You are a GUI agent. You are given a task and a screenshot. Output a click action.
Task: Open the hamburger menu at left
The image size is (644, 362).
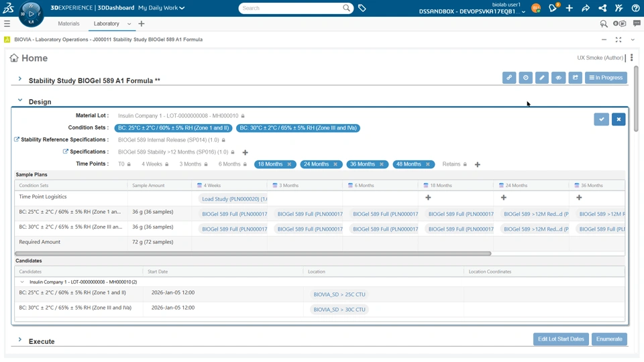pyautogui.click(x=7, y=24)
